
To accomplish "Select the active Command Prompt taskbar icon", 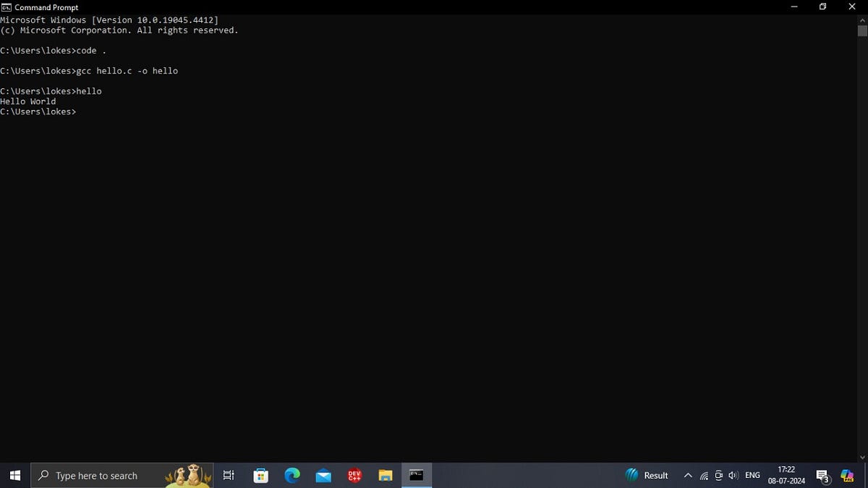I will pos(416,475).
